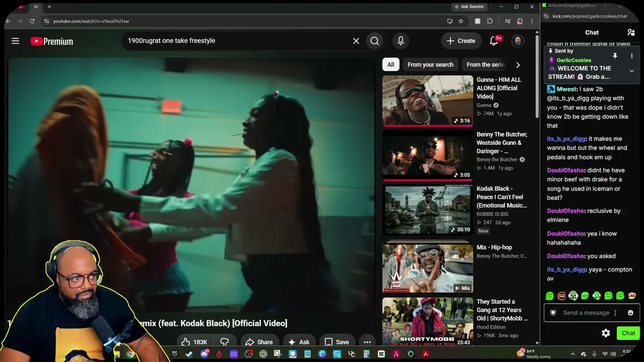Install the page as an app
Screen dimensions: 644x362
point(450,21)
